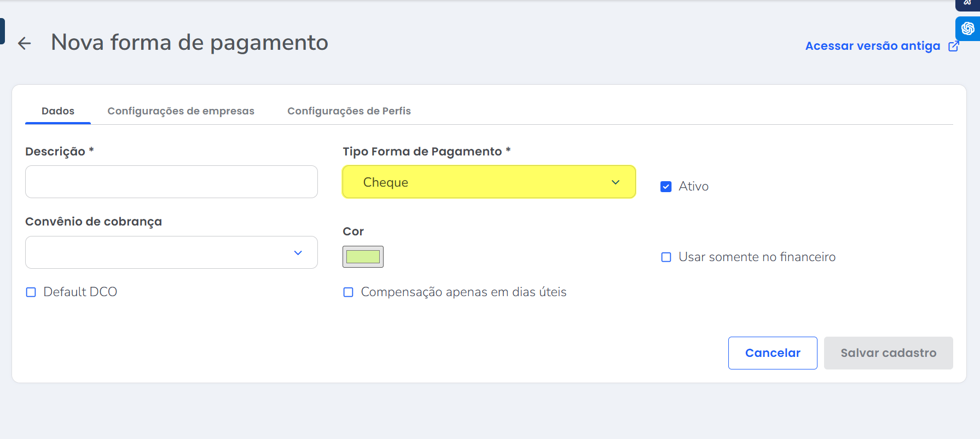This screenshot has width=980, height=439.
Task: Check the Default DCO checkbox
Action: click(31, 292)
